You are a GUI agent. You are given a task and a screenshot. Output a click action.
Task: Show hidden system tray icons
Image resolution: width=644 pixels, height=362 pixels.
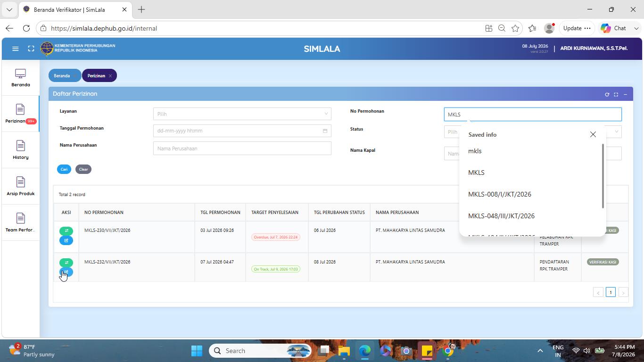540,351
